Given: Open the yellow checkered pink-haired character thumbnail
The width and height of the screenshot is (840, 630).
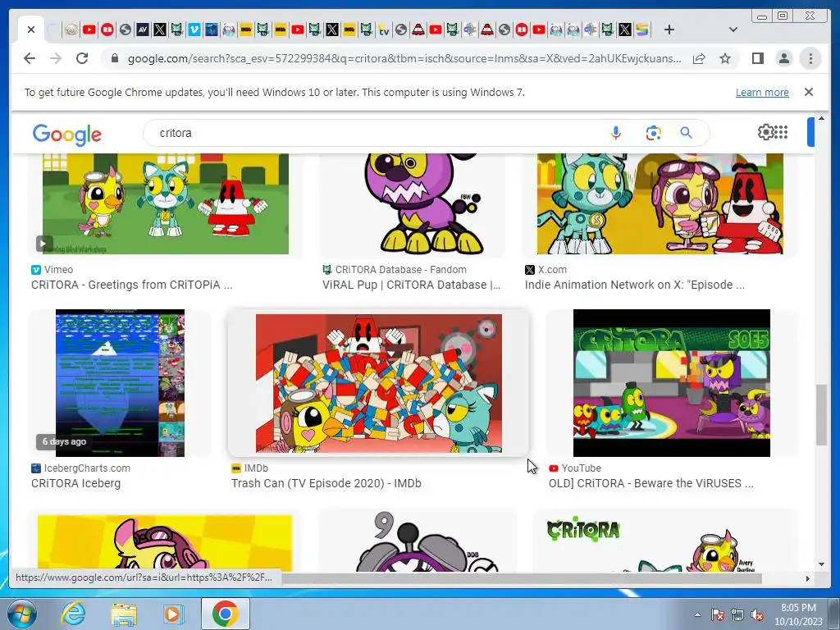Looking at the screenshot, I should click(165, 541).
